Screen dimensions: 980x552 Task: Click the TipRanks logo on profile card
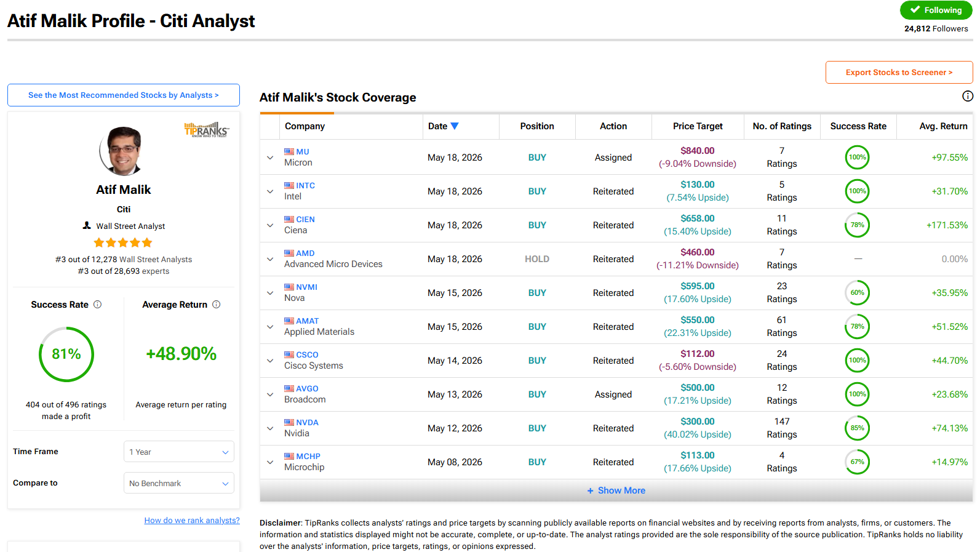pyautogui.click(x=207, y=129)
